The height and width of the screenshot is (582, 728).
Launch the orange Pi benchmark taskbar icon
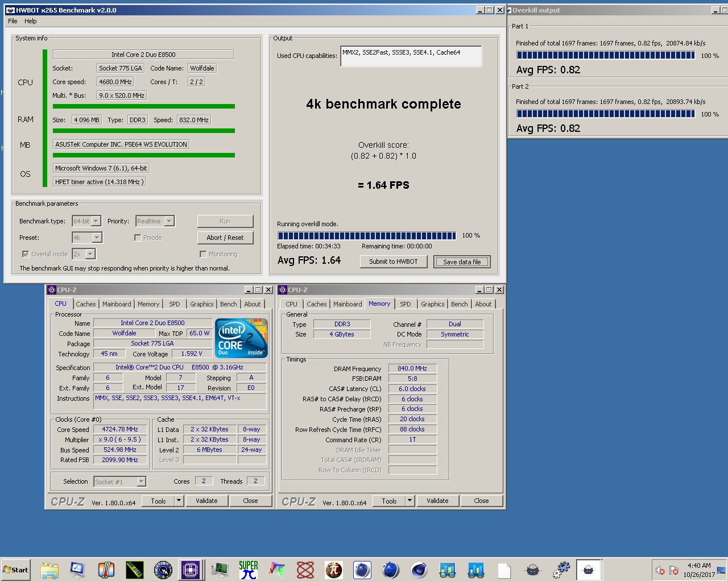334,569
